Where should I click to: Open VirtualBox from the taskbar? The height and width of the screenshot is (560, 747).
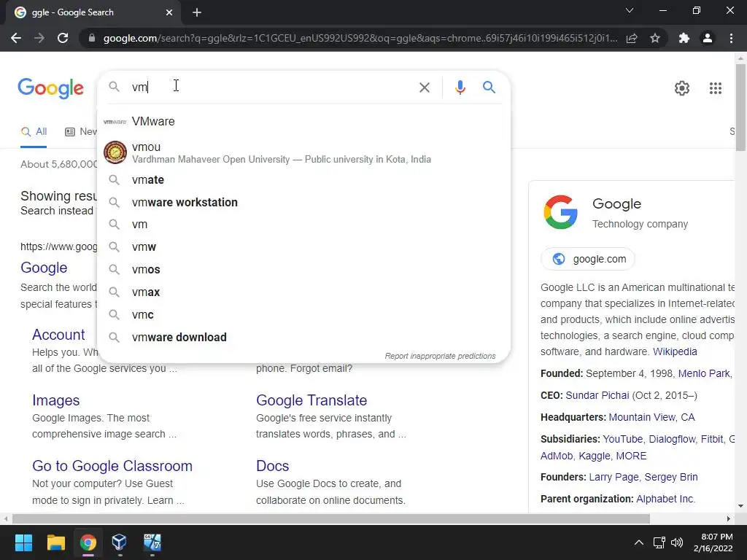[119, 542]
